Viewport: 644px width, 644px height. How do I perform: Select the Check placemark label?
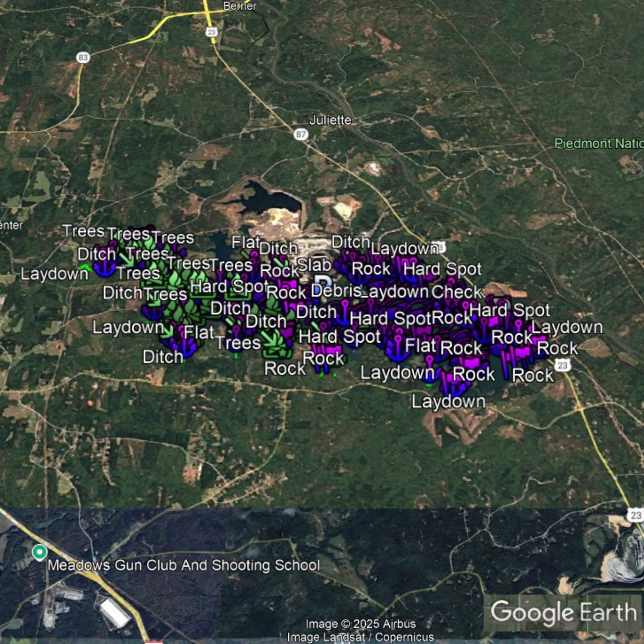pyautogui.click(x=457, y=292)
